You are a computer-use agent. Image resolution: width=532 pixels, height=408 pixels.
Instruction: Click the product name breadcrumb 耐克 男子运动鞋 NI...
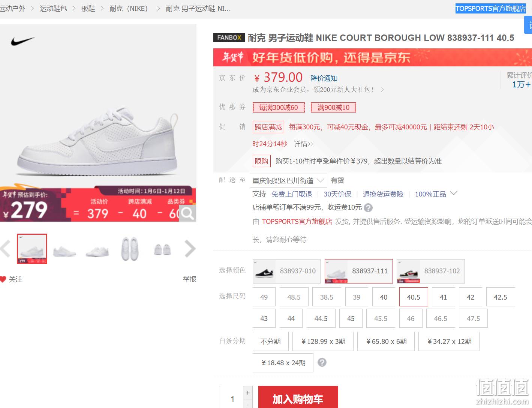[198, 8]
